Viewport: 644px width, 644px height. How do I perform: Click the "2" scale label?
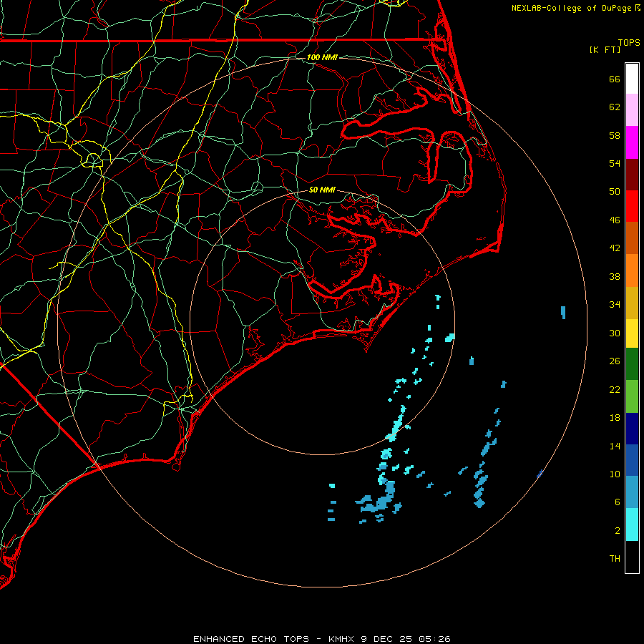tap(618, 531)
